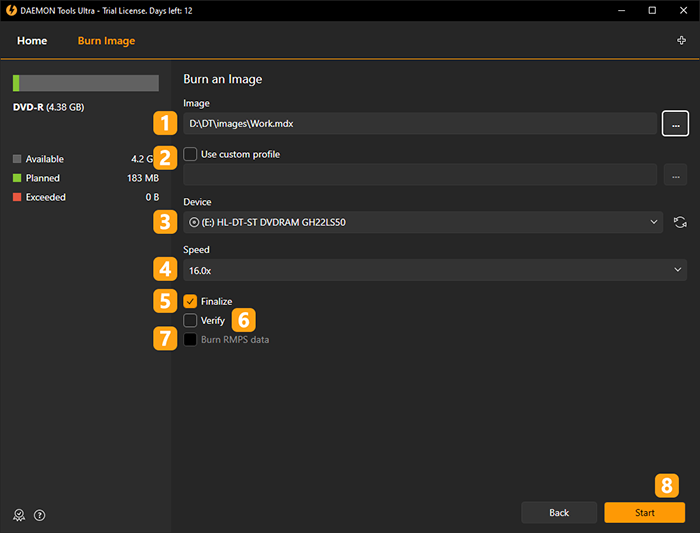
Task: Switch to the Home tab
Action: click(x=32, y=41)
